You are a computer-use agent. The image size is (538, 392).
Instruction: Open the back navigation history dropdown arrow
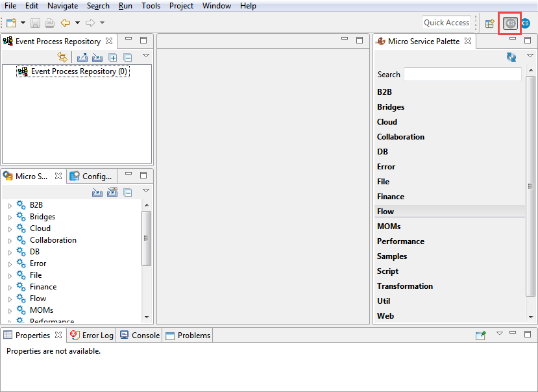tap(77, 23)
